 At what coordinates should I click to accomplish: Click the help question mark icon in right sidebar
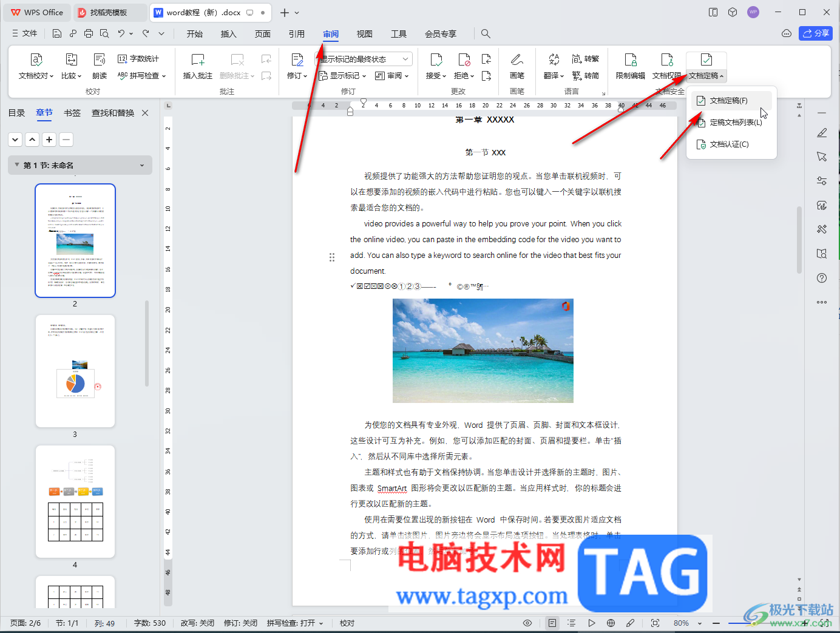pos(822,278)
